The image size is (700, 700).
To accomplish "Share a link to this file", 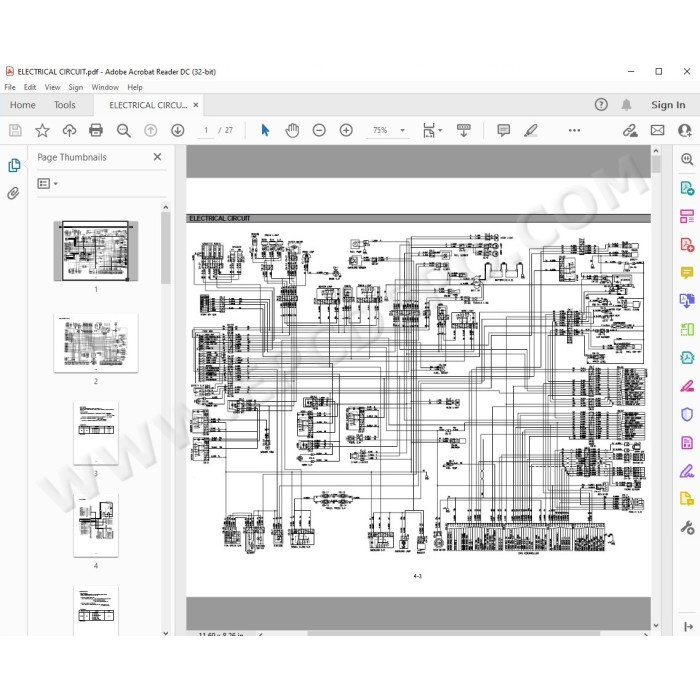I will tap(630, 130).
